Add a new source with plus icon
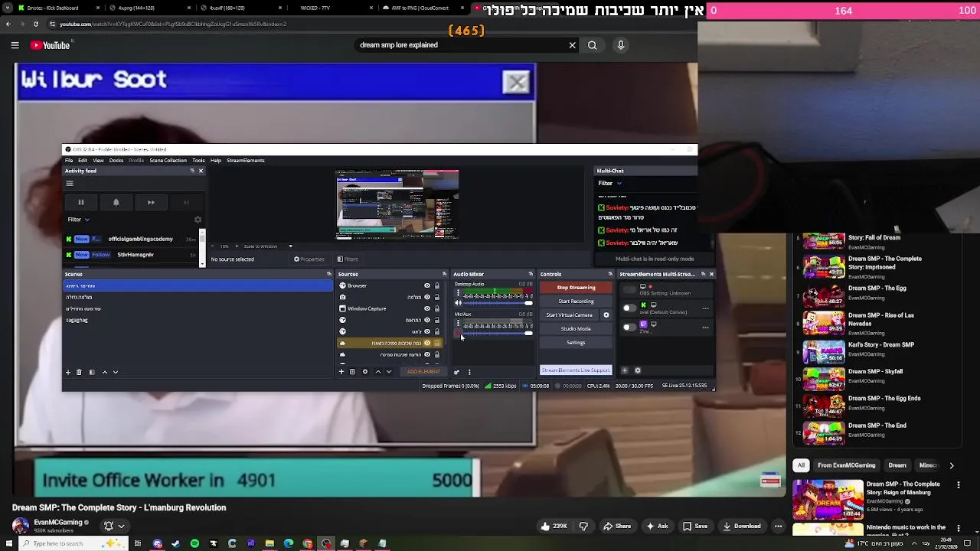 pos(341,372)
